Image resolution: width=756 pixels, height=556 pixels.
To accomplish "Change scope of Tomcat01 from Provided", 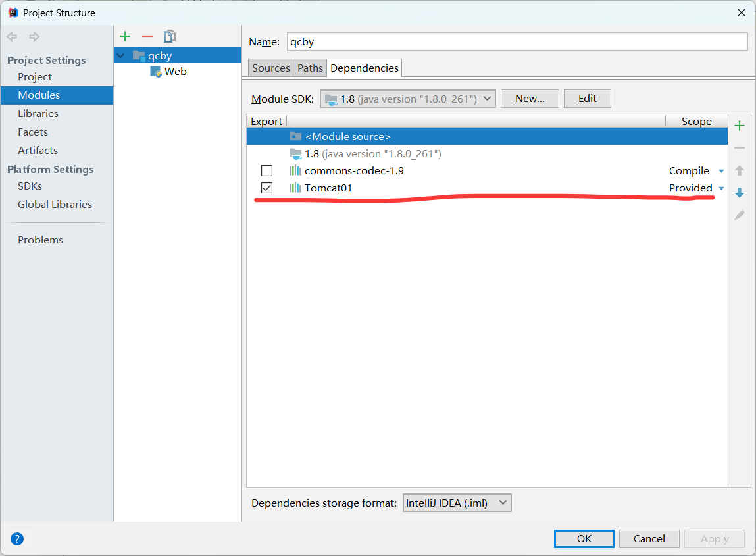I will click(696, 188).
